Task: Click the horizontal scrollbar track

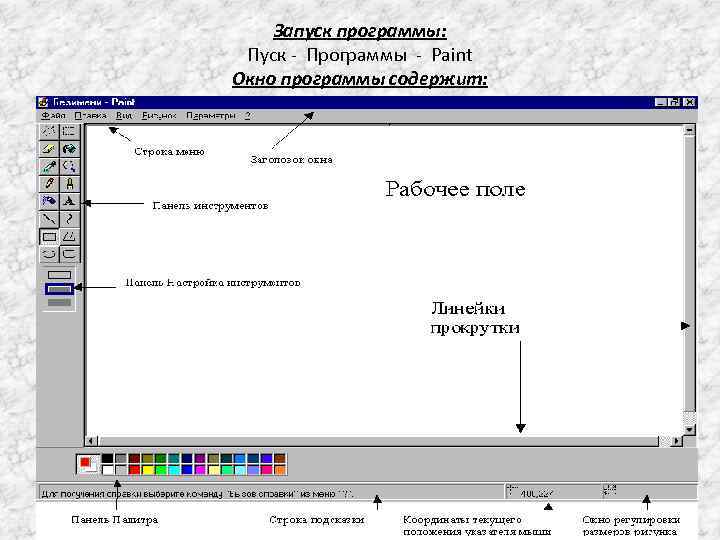Action: point(384,441)
